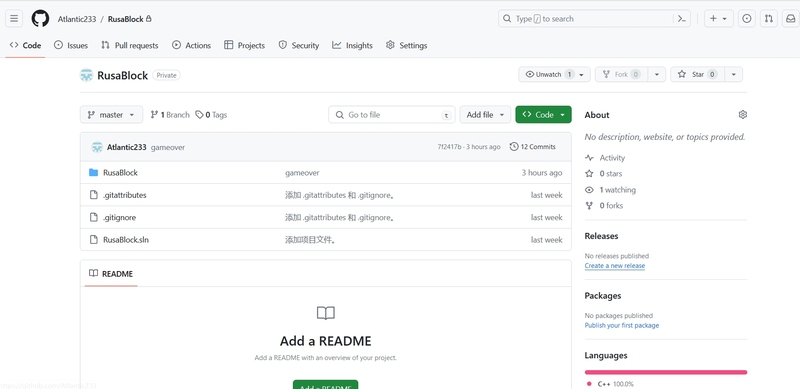
Task: Click the Packages heading
Action: pyautogui.click(x=603, y=296)
